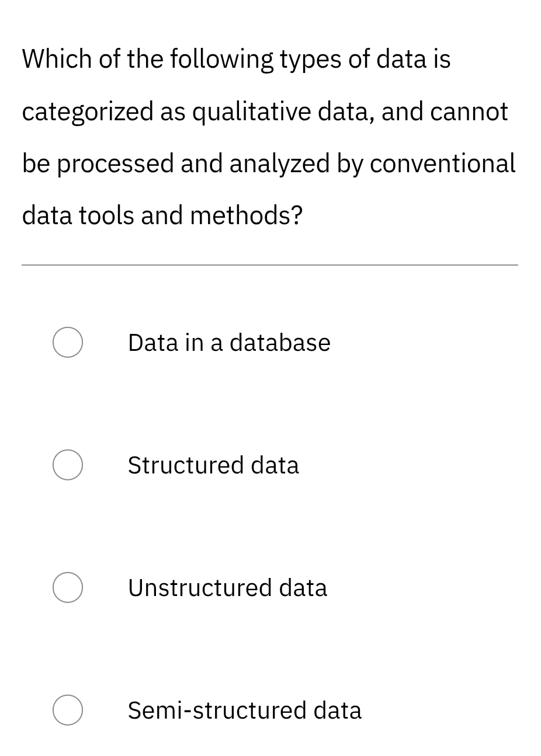
Task: Click the horizontal divider below the question
Action: [x=270, y=265]
